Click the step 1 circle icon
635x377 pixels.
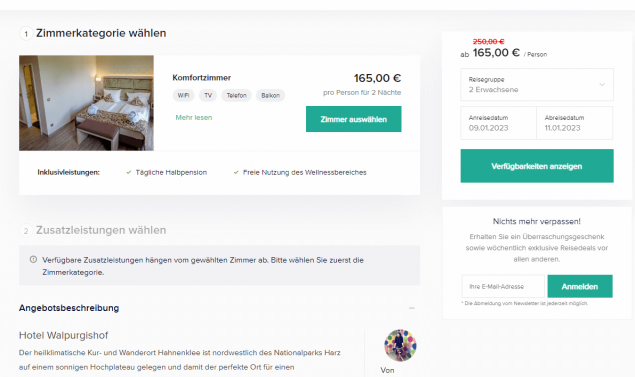(26, 34)
